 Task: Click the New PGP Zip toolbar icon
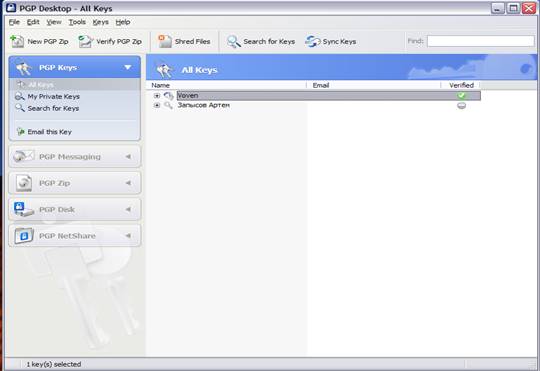click(x=17, y=41)
